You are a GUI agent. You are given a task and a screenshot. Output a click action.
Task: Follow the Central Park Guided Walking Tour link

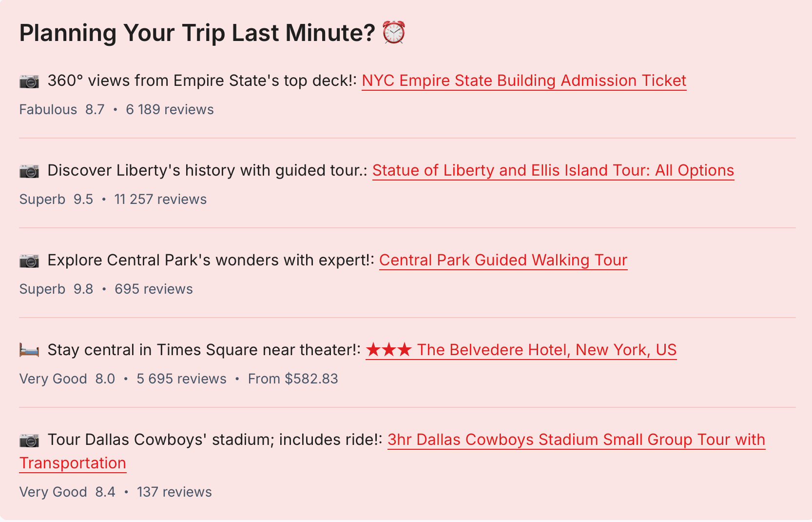[x=503, y=260]
